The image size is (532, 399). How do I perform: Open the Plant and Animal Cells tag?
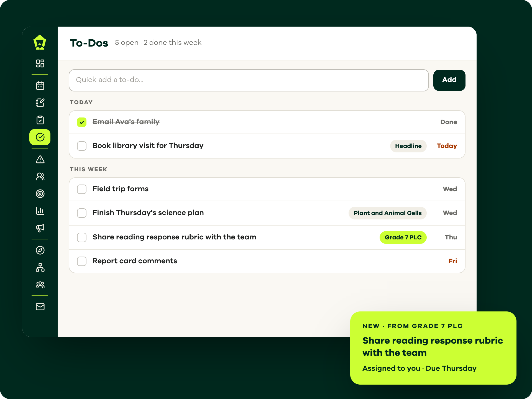point(387,213)
